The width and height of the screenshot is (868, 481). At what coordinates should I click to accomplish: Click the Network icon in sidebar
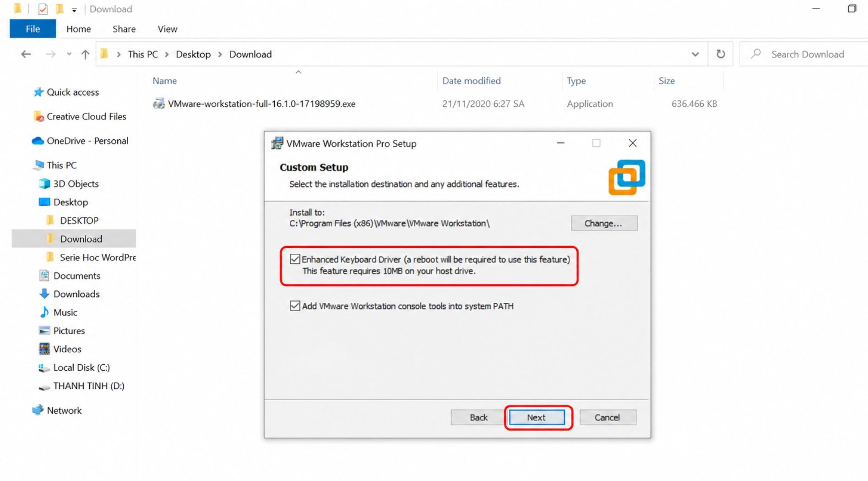[x=38, y=410]
